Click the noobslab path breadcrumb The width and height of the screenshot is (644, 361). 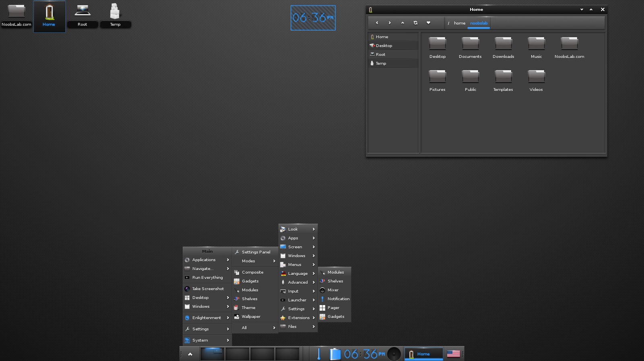pyautogui.click(x=479, y=23)
